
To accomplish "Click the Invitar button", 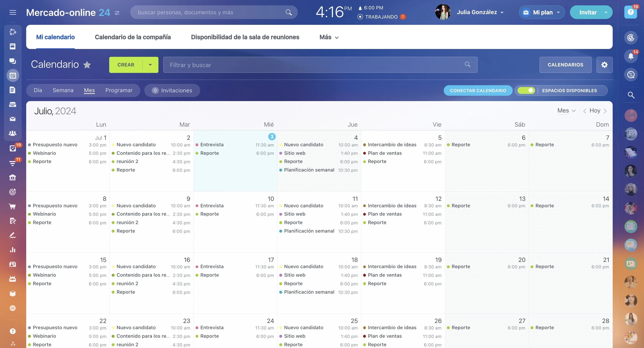I will [588, 12].
